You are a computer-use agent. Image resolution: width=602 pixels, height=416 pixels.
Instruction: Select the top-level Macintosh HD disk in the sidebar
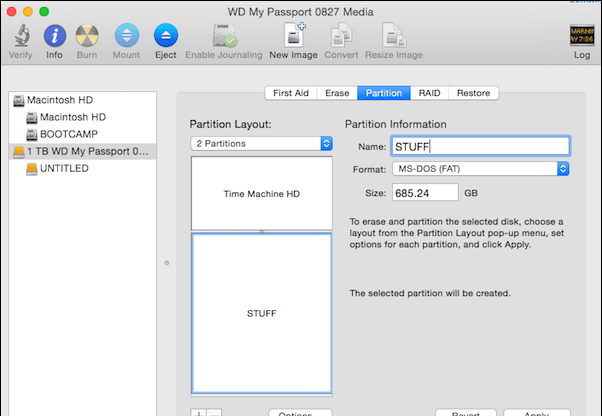point(83,100)
